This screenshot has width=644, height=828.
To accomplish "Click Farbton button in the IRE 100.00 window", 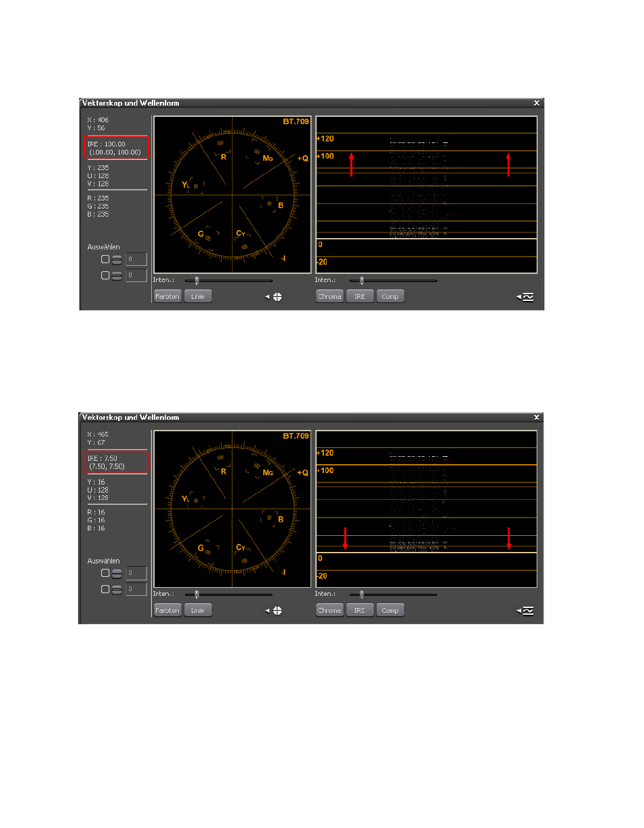I will click(167, 296).
